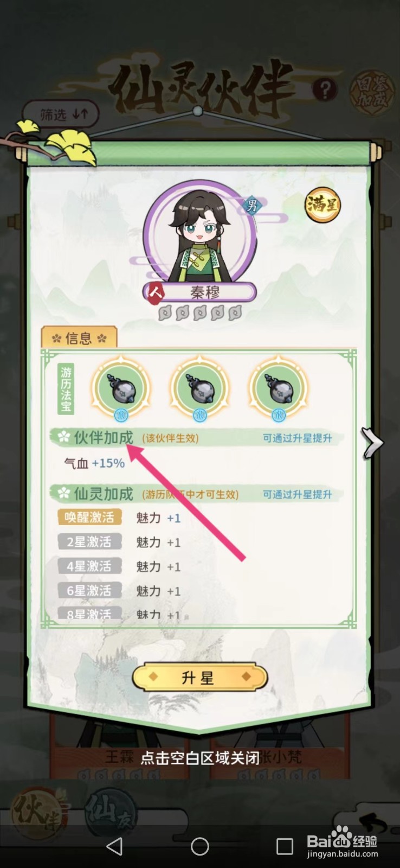The width and height of the screenshot is (400, 868).
Task: Select the first 游历法宝 gourd item
Action: 120,388
